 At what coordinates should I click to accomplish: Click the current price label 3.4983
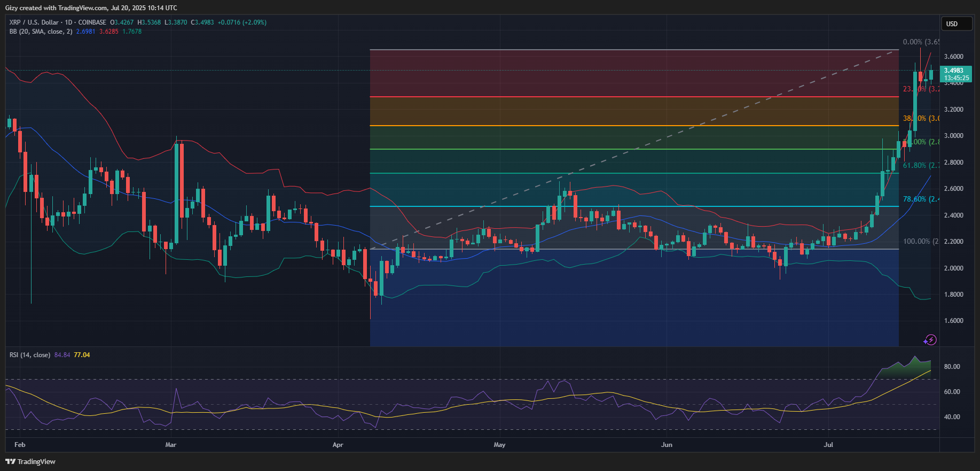pos(955,71)
